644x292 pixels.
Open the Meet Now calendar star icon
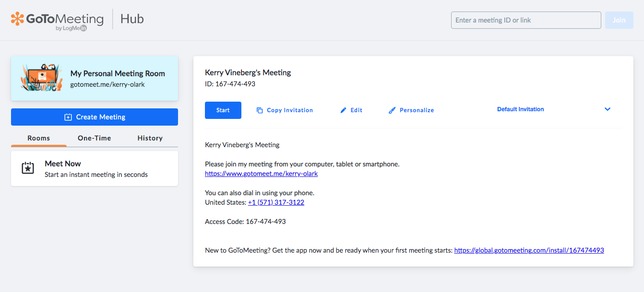tap(28, 168)
